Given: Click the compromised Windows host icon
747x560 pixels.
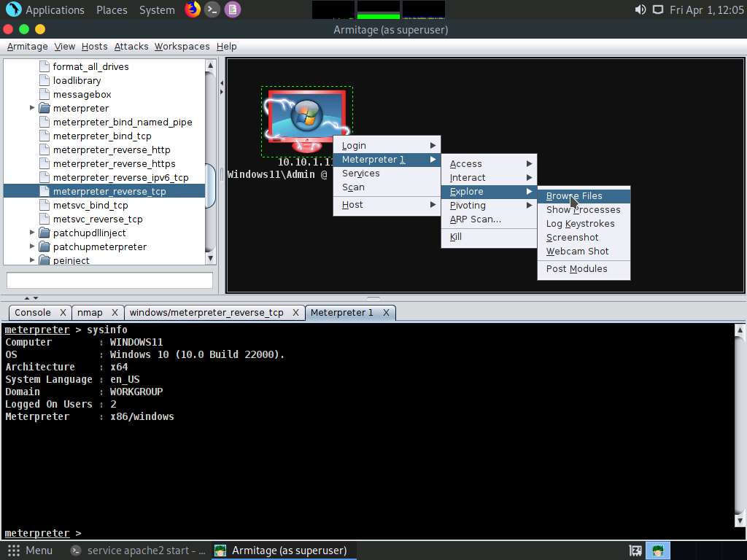Looking at the screenshot, I should [306, 118].
